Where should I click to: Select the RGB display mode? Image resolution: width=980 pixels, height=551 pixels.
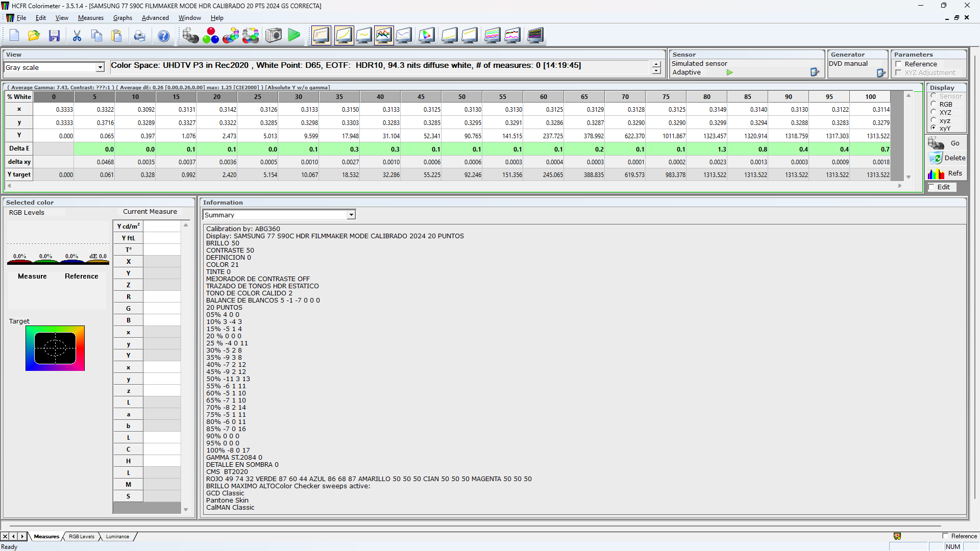click(x=934, y=104)
